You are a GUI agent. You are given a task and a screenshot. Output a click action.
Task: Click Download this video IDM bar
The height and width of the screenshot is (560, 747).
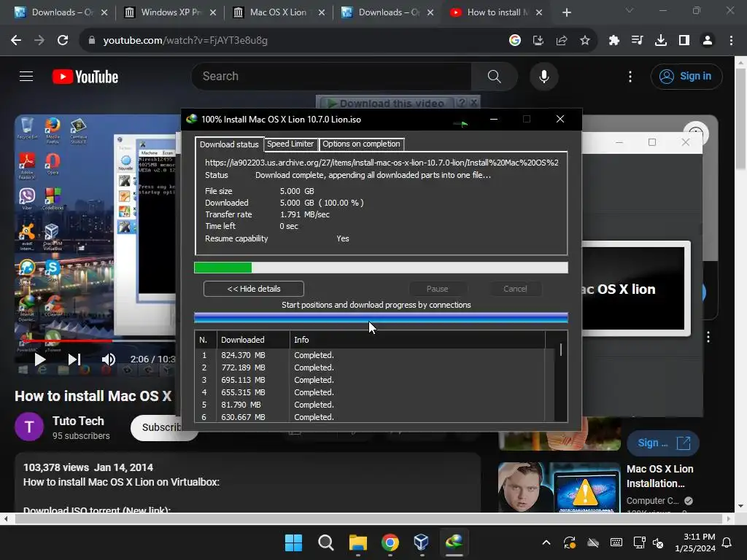point(386,103)
